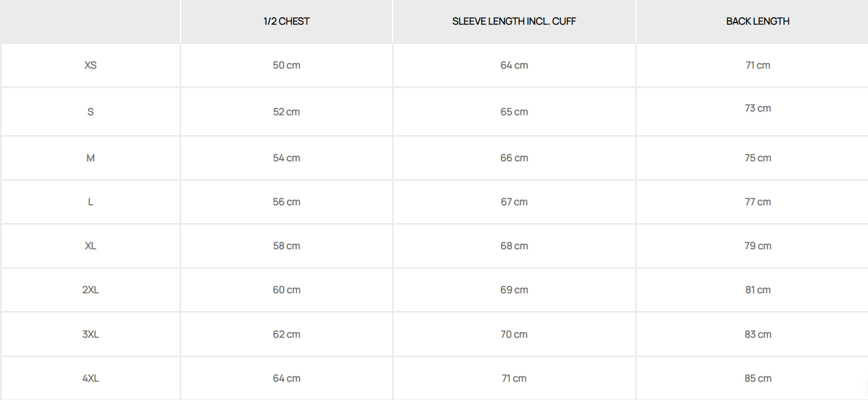868x400 pixels.
Task: Select the 3XL size row label
Action: (91, 335)
